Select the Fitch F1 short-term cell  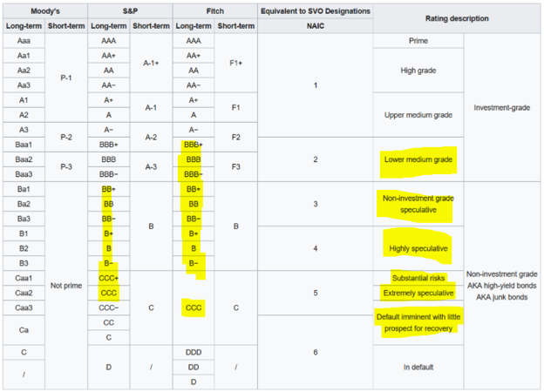[236, 107]
